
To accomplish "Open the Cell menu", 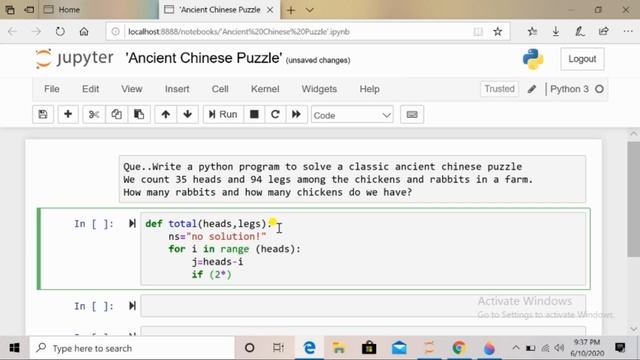I will pos(220,89).
